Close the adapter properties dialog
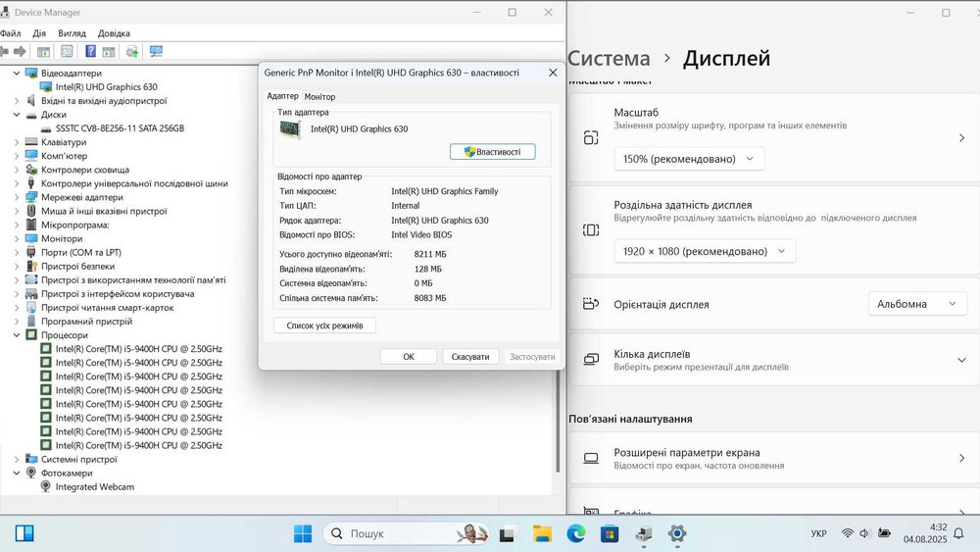Image resolution: width=980 pixels, height=552 pixels. coord(553,73)
